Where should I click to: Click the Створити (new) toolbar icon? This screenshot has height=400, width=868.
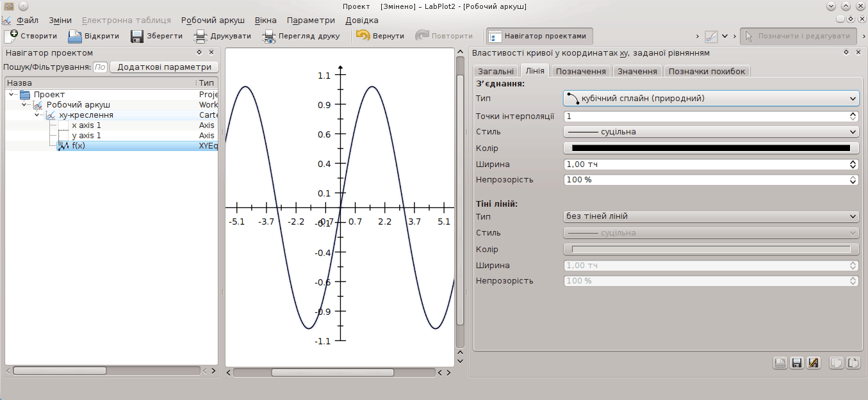(x=10, y=36)
